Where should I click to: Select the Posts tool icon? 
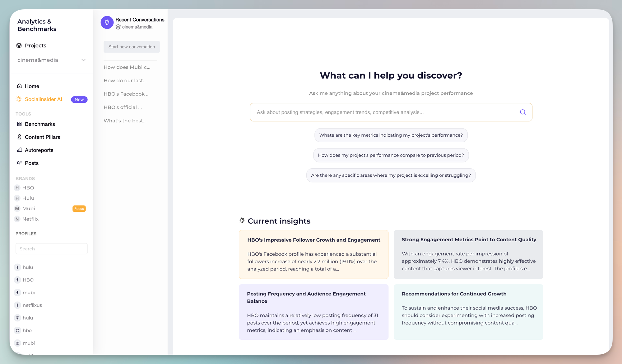[x=19, y=163]
